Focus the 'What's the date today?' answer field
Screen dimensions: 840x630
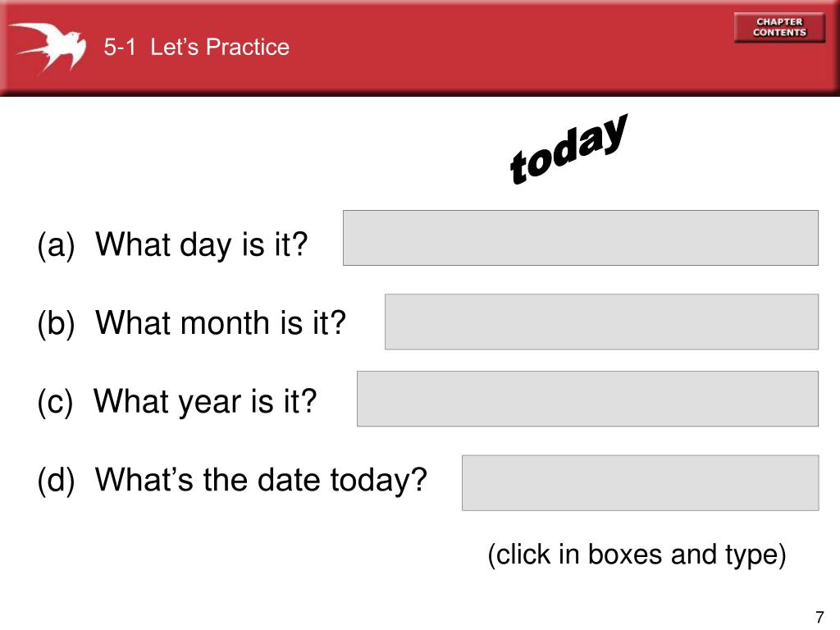(640, 482)
